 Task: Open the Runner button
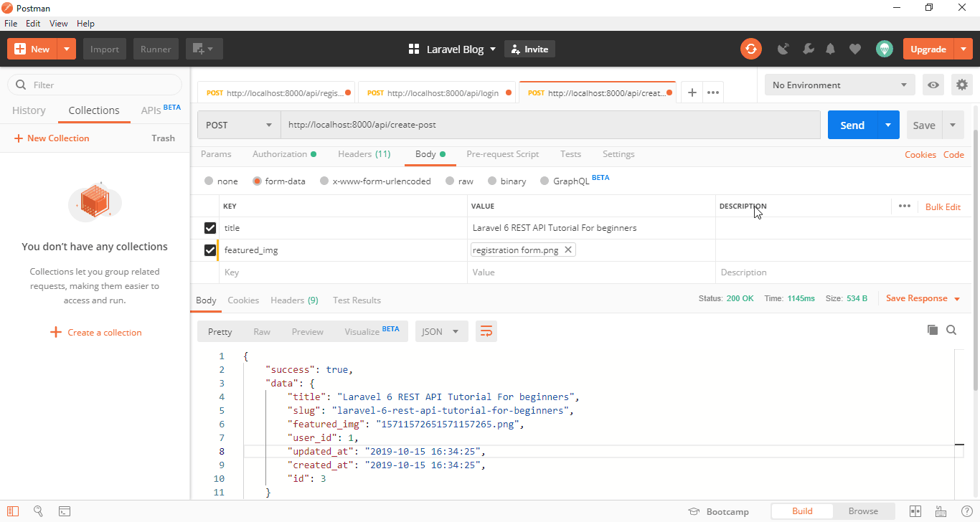[x=156, y=49]
